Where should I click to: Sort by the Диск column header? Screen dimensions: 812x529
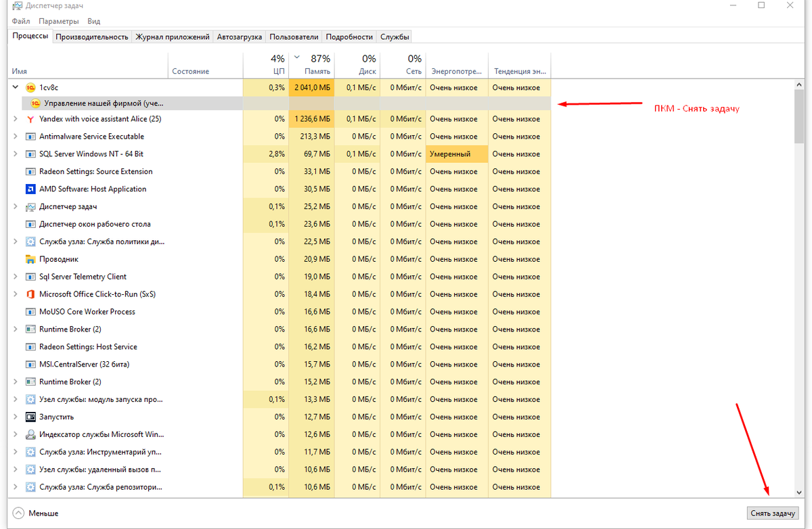pyautogui.click(x=357, y=65)
